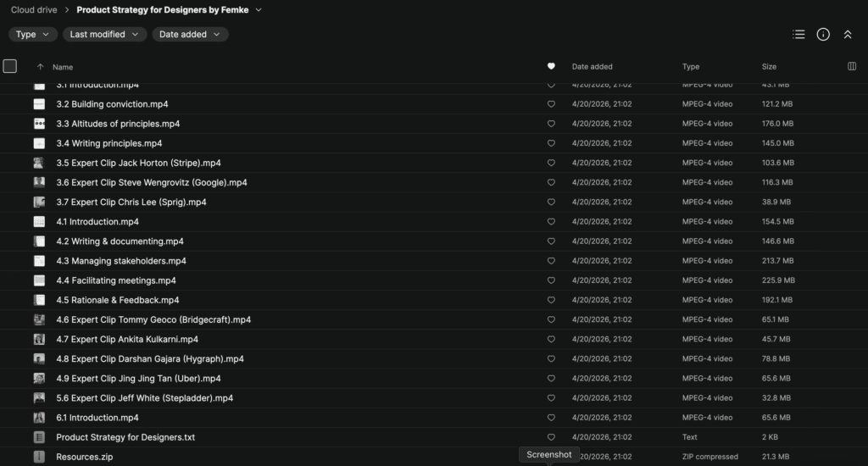Favorite the 3.2 Building conviction video

point(551,104)
